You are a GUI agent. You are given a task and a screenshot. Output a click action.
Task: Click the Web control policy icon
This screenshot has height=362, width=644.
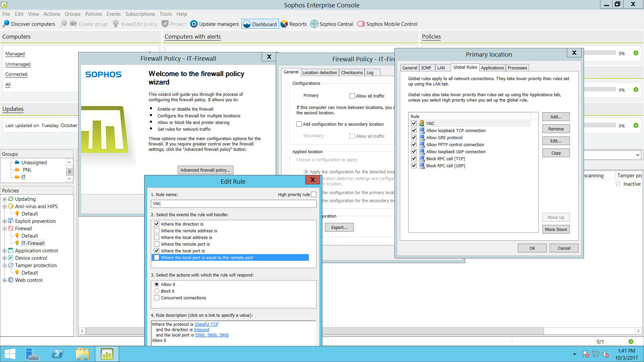click(x=11, y=280)
